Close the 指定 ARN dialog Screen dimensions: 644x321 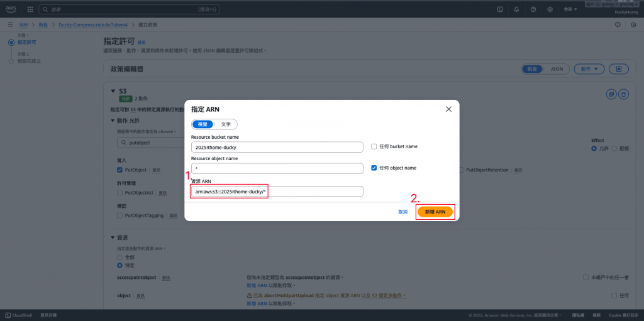click(x=448, y=109)
